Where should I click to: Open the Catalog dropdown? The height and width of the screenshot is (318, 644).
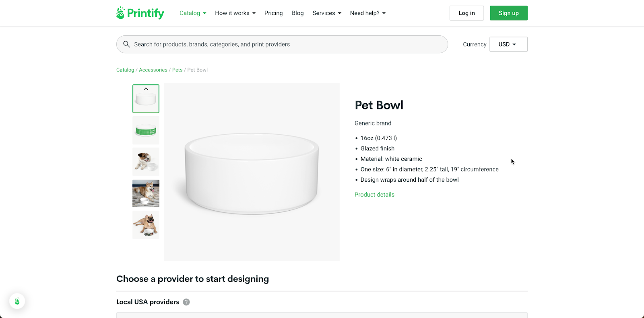[192, 13]
